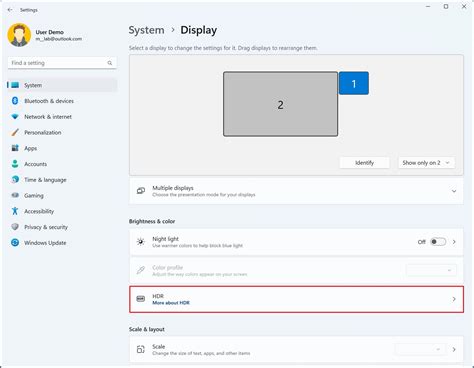This screenshot has width=474, height=368.
Task: Expand the Multiple displays section chevron
Action: (454, 191)
